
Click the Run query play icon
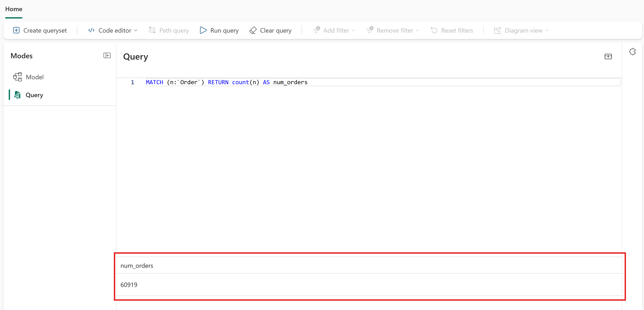click(203, 30)
